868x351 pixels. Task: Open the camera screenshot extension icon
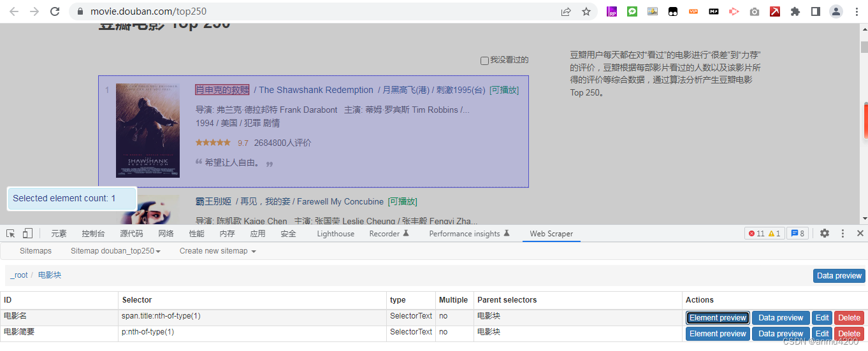pos(755,11)
